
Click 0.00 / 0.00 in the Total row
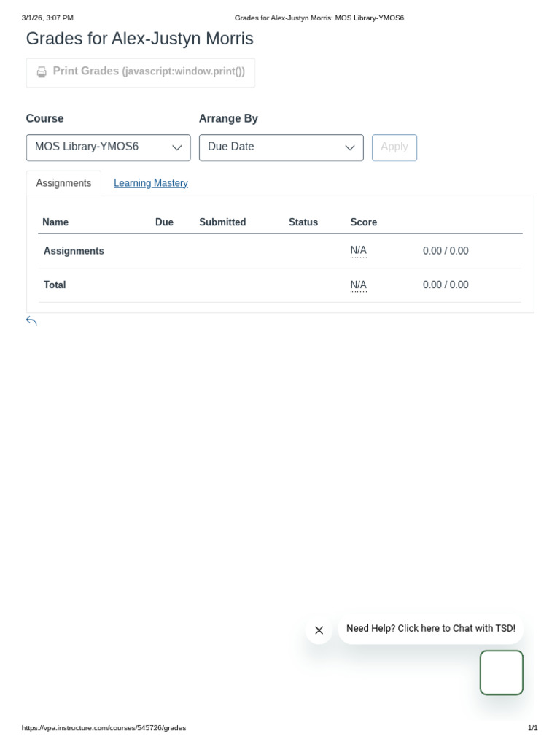click(446, 285)
